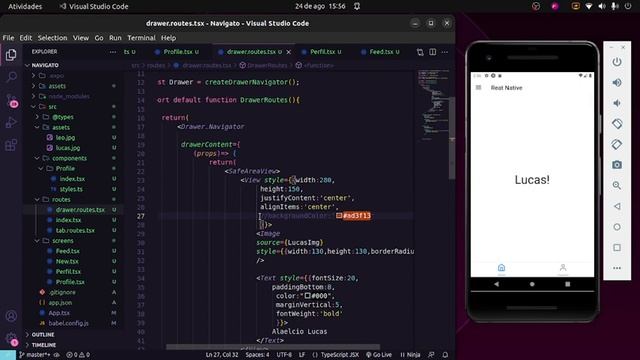Click the master branch indicator
Screen dimensions: 640x360
(x=35, y=355)
